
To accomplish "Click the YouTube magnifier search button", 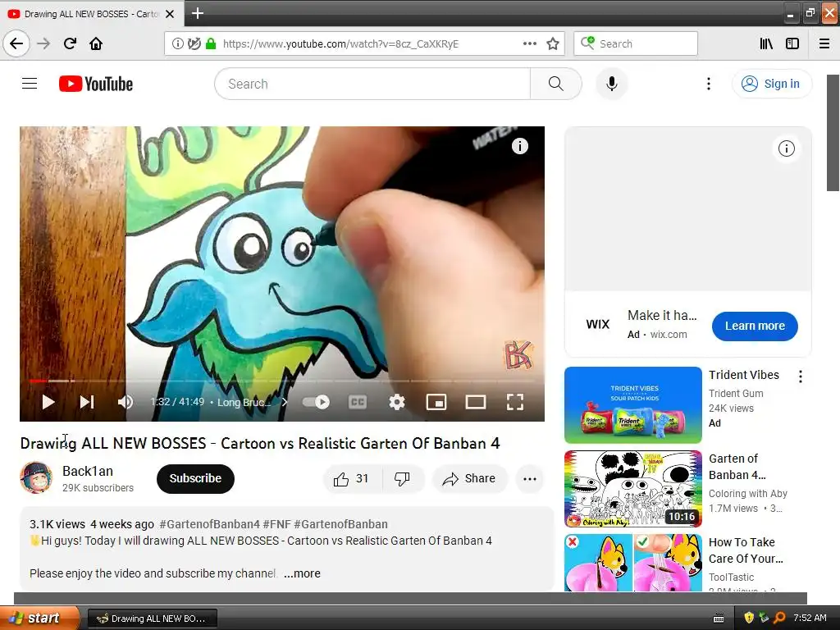I will click(556, 84).
